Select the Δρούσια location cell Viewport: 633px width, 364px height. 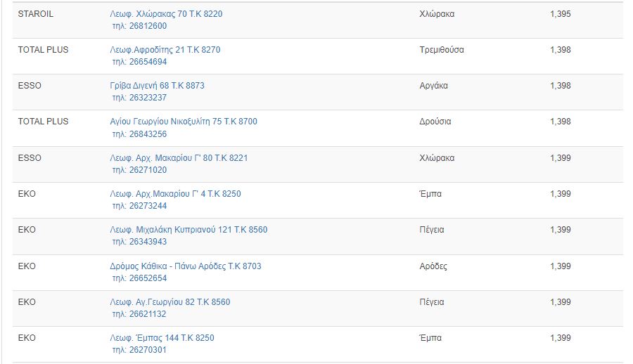[435, 122]
